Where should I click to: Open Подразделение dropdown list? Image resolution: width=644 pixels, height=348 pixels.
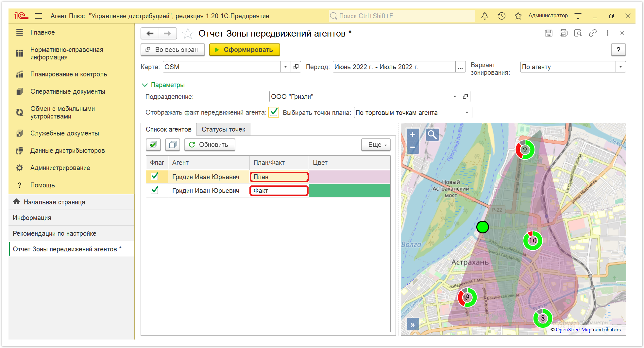point(455,97)
